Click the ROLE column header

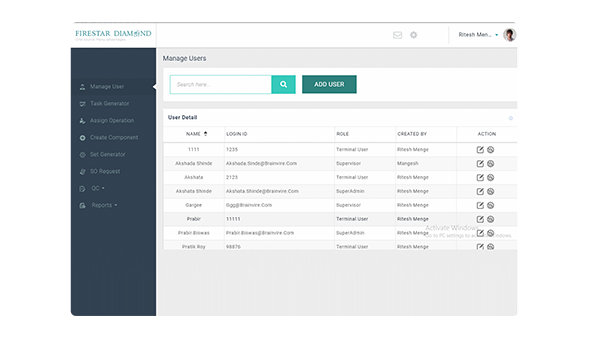pos(342,134)
